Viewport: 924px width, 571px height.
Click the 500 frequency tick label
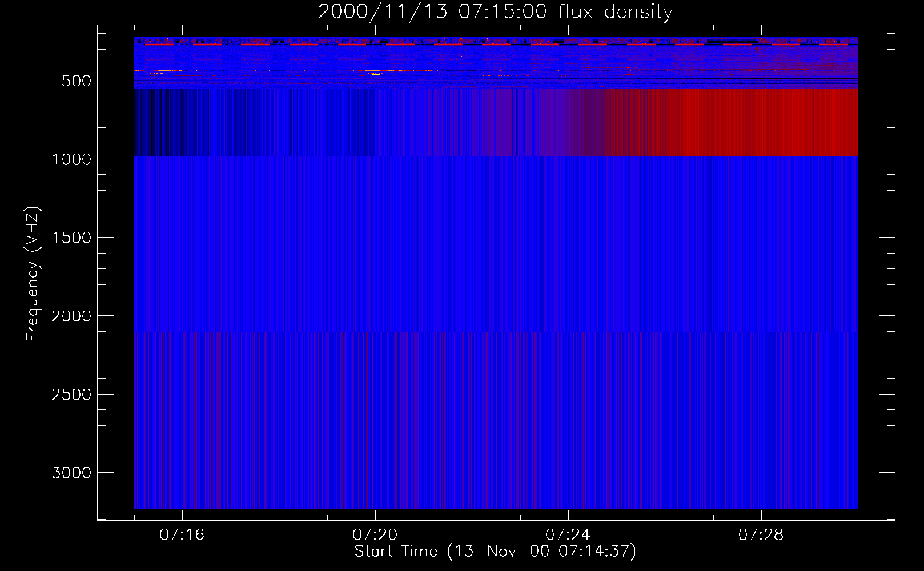(77, 81)
